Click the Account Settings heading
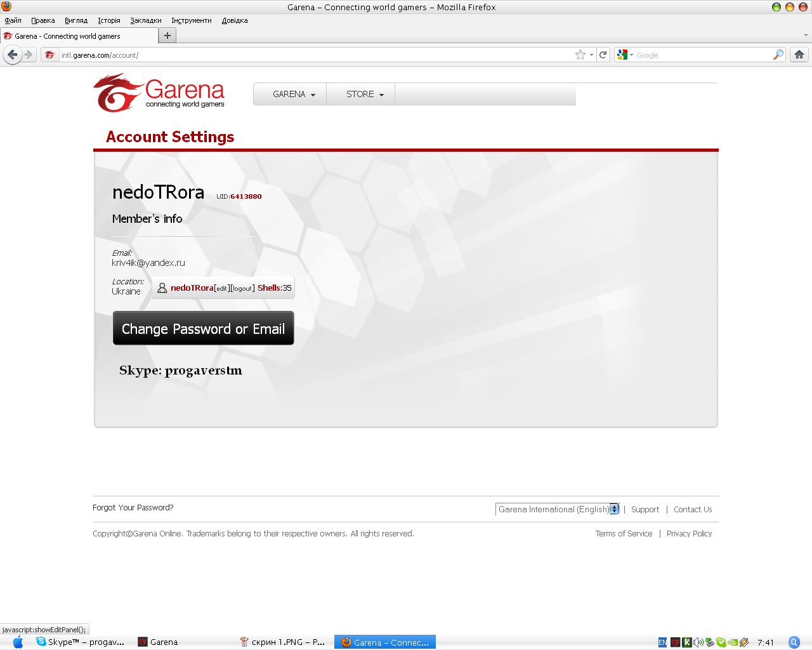Screen dimensions: 812x650 click(x=170, y=136)
